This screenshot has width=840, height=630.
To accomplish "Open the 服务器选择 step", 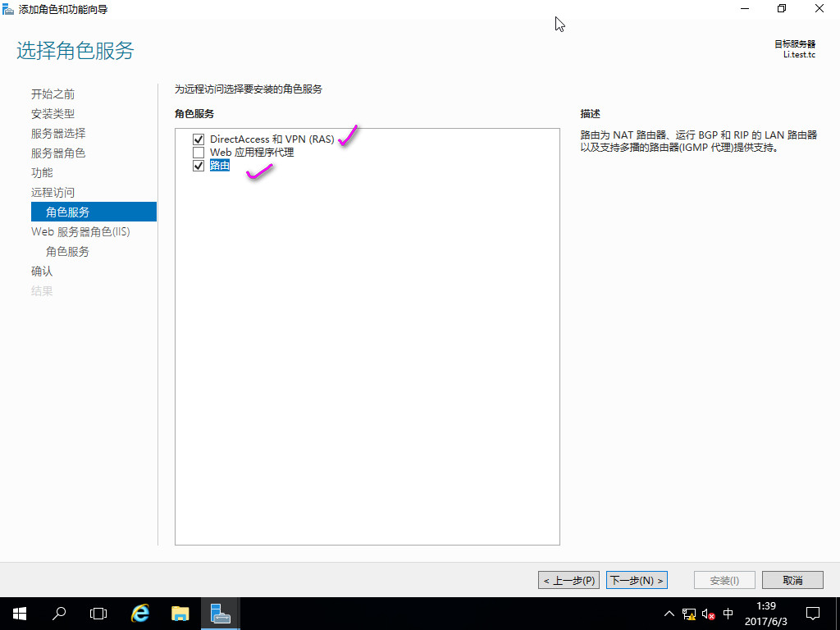I will click(x=58, y=134).
